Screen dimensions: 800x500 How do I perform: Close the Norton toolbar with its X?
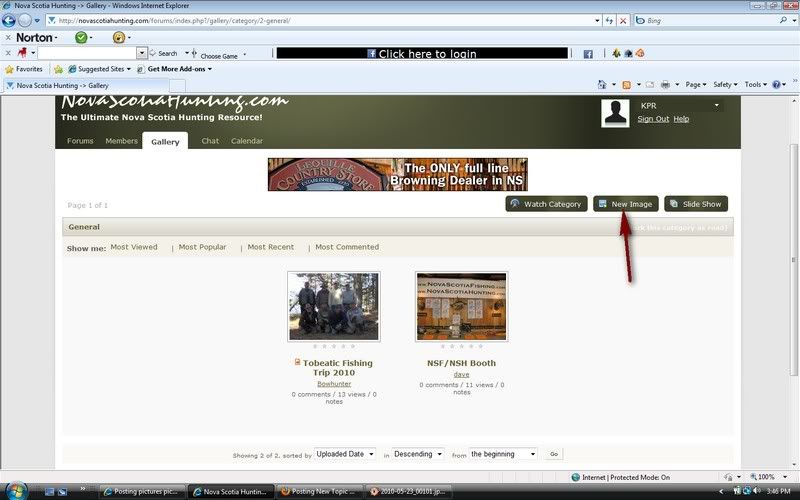[8, 37]
